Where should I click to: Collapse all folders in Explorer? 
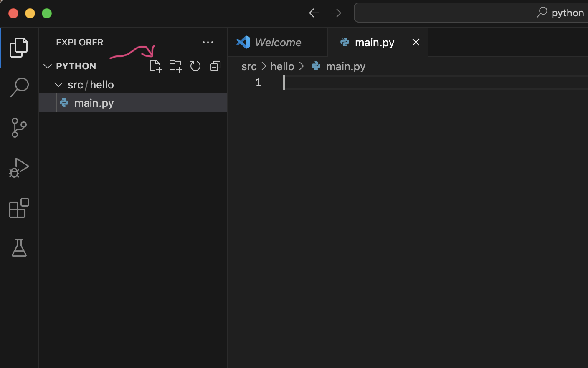[215, 66]
